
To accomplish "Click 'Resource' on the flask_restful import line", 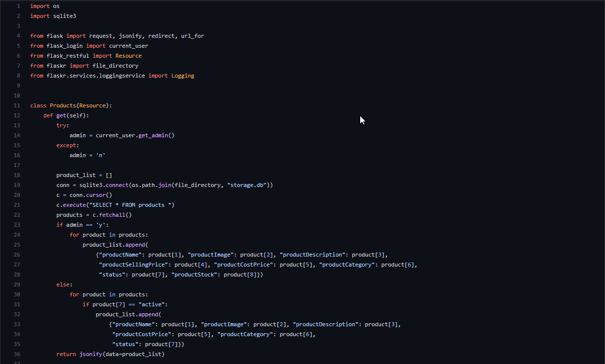I will (129, 56).
